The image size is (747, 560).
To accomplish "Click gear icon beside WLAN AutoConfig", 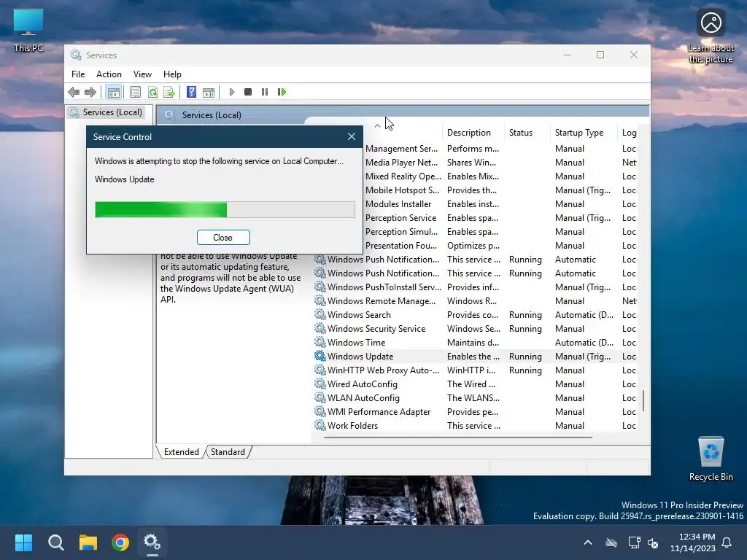I will point(320,397).
